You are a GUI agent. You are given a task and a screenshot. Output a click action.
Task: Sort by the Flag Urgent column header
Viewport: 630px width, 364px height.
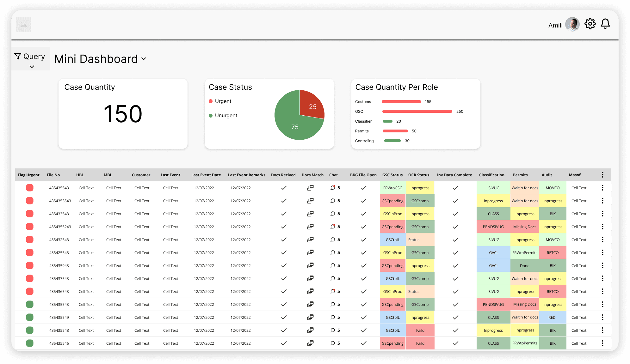(x=28, y=175)
